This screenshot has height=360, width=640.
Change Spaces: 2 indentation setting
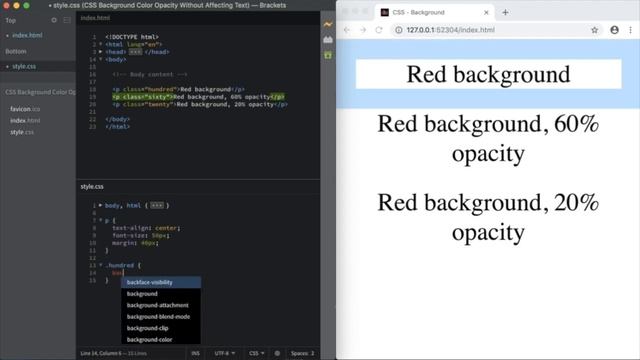tap(302, 353)
